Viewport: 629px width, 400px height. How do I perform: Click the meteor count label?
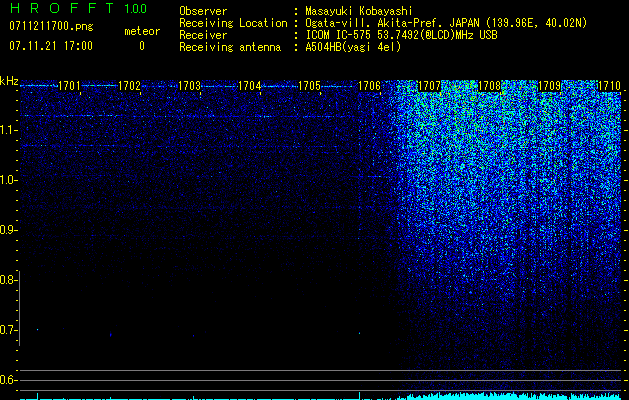pos(142,31)
